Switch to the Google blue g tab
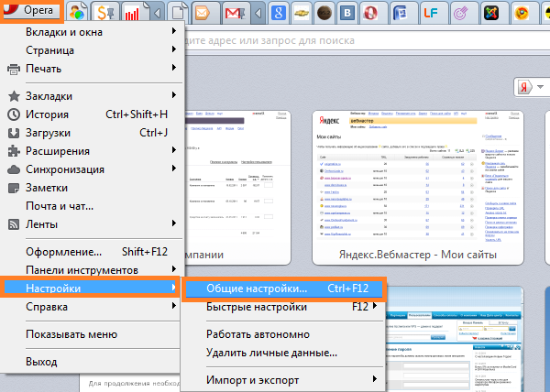The width and height of the screenshot is (550, 392). click(x=279, y=14)
